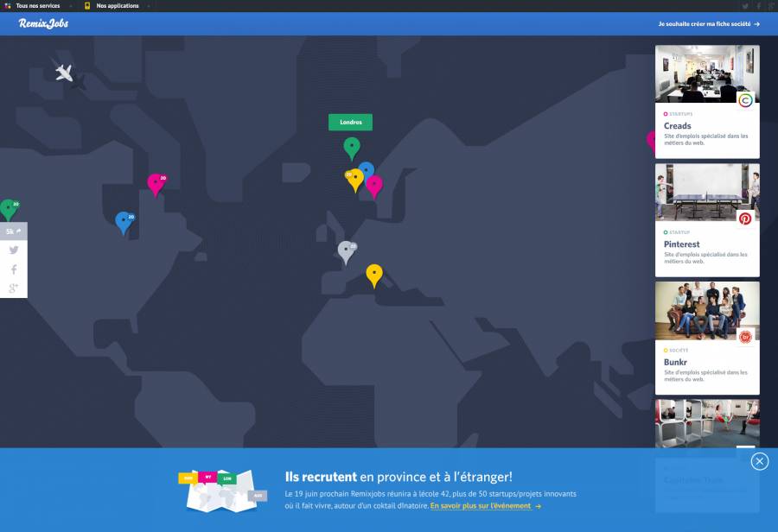Share via the sidebar Facebook icon
The width and height of the screenshot is (778, 532).
[x=14, y=269]
